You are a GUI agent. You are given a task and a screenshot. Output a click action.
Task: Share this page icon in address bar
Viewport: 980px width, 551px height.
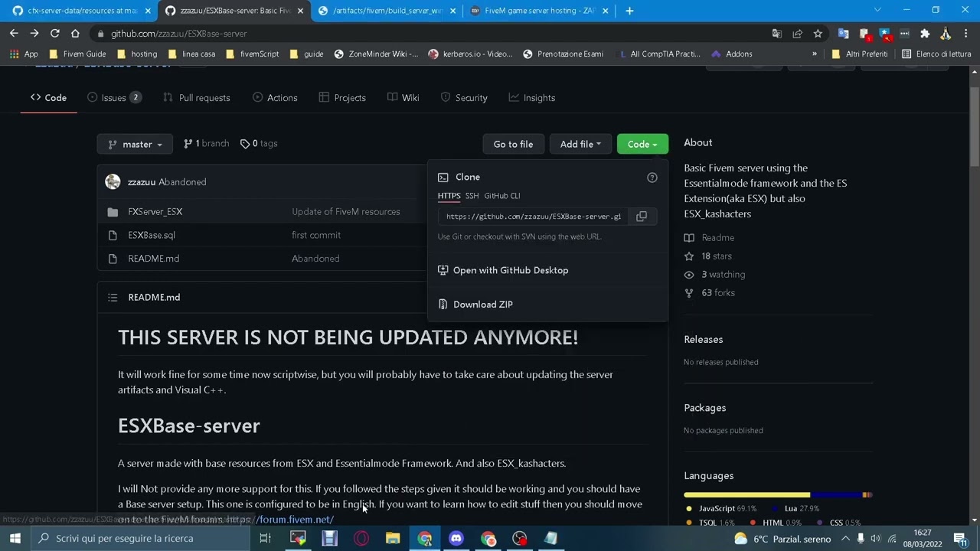[797, 34]
